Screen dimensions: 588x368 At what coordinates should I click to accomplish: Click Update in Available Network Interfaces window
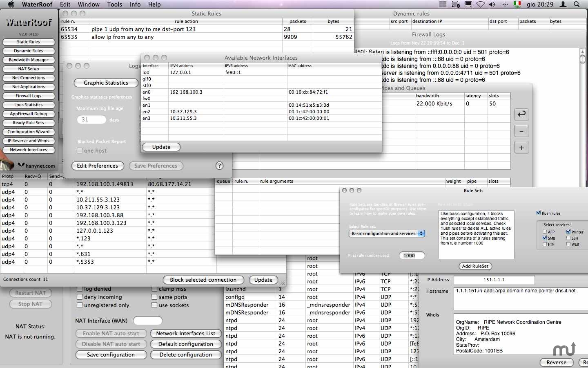click(161, 147)
